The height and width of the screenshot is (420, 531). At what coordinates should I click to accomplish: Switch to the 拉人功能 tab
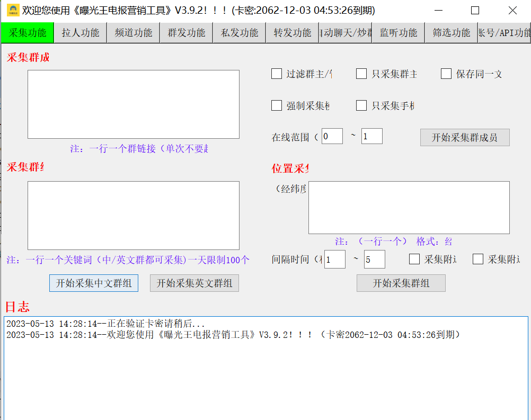80,32
